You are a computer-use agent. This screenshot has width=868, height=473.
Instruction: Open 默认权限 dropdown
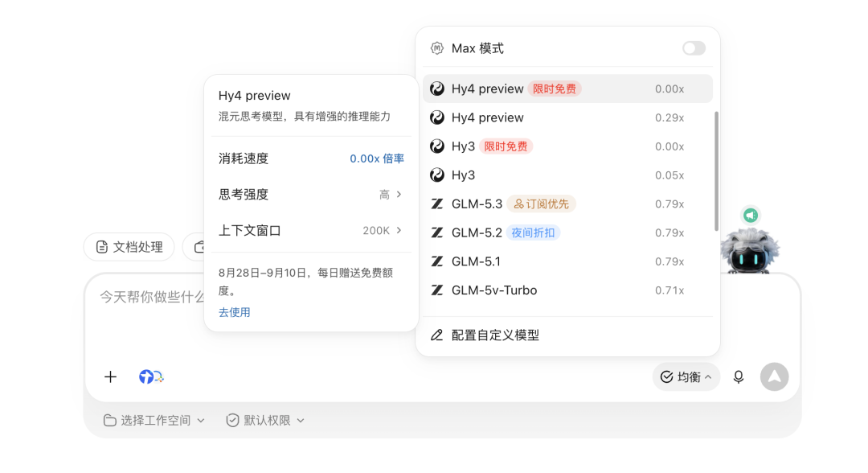266,421
